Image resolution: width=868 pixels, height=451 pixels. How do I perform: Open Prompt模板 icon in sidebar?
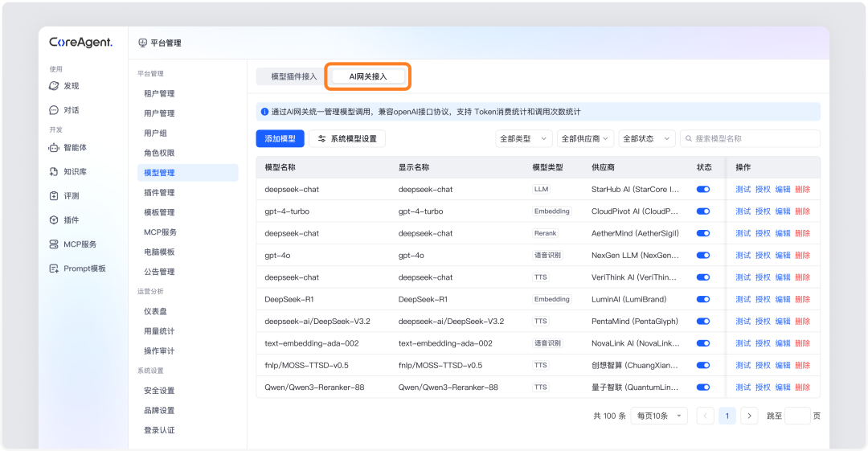54,269
